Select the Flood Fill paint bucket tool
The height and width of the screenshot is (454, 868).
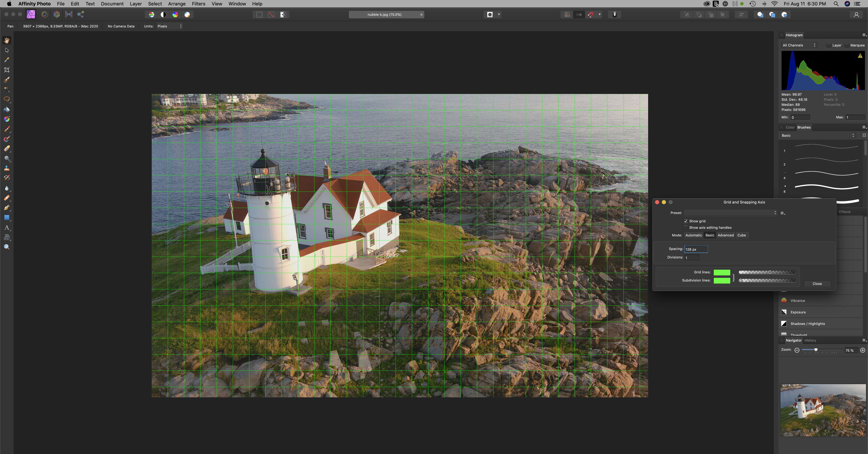click(7, 109)
